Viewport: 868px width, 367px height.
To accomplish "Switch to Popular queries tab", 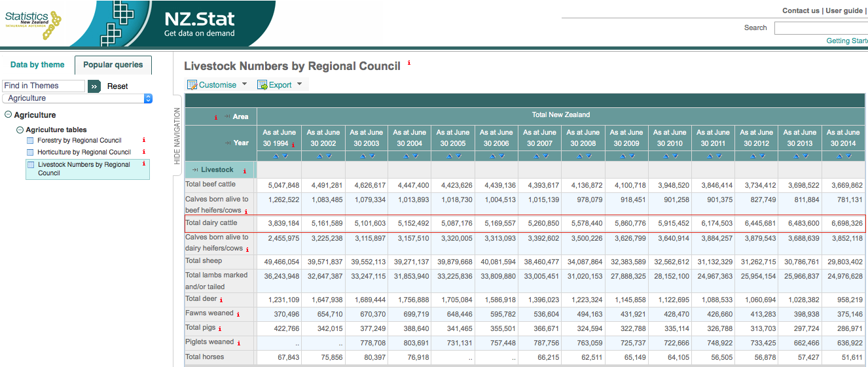I will tap(113, 65).
